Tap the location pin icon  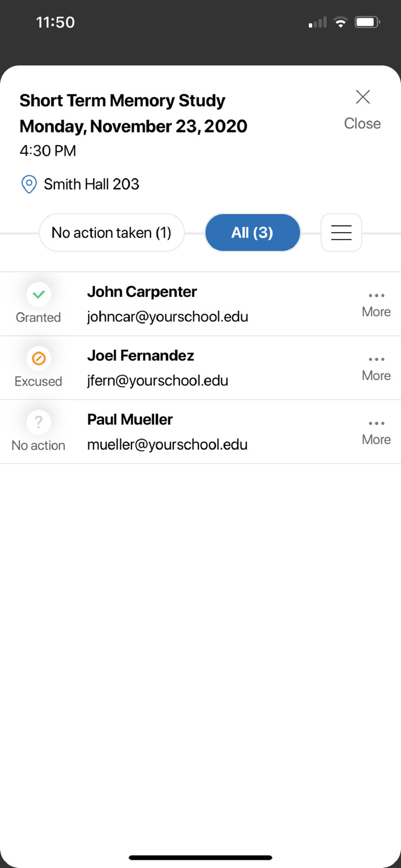pos(29,185)
